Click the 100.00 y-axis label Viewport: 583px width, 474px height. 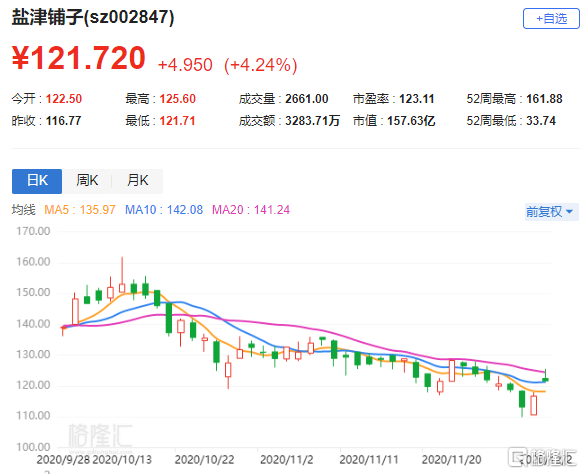33,447
